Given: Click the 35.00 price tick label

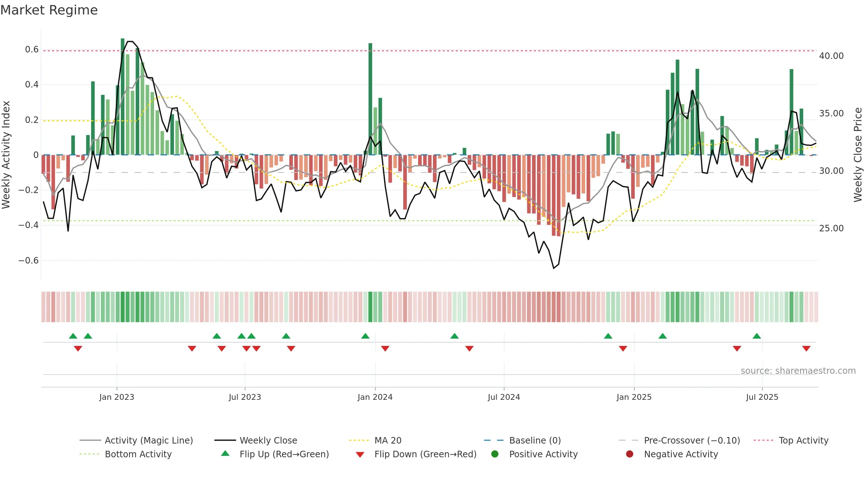Looking at the screenshot, I should [x=831, y=114].
